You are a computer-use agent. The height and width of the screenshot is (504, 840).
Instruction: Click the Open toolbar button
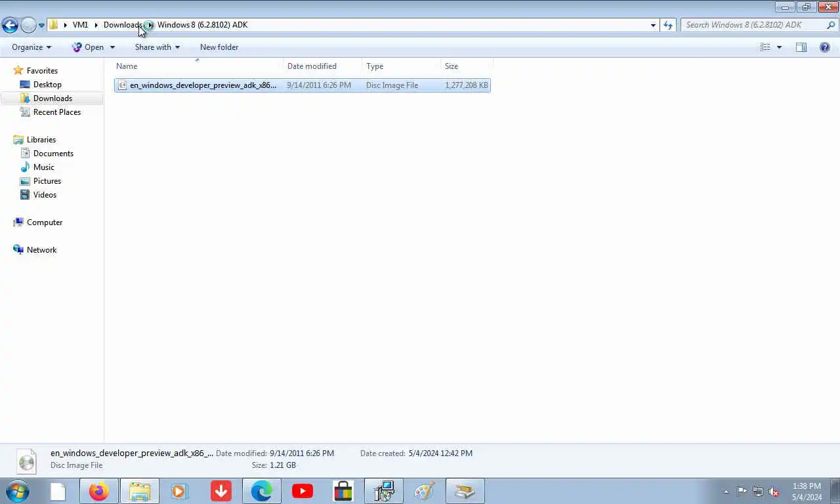point(88,47)
